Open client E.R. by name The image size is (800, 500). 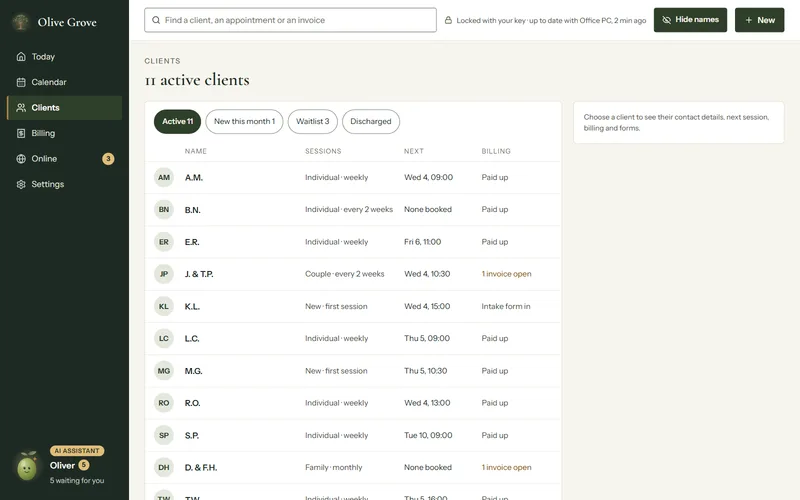coord(192,242)
